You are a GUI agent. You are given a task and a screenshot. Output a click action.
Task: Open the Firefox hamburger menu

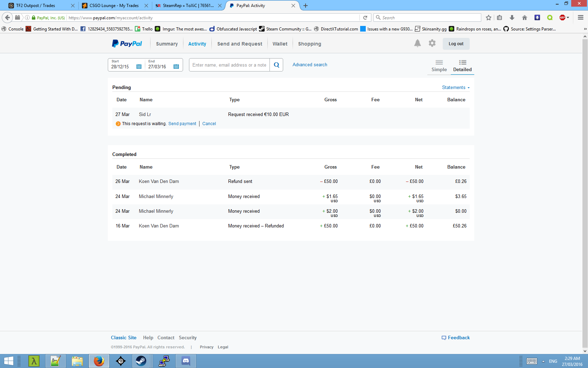[580, 18]
